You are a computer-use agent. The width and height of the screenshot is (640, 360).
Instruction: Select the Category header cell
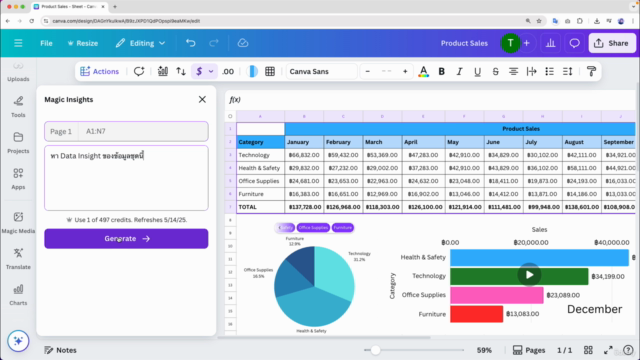(x=260, y=142)
